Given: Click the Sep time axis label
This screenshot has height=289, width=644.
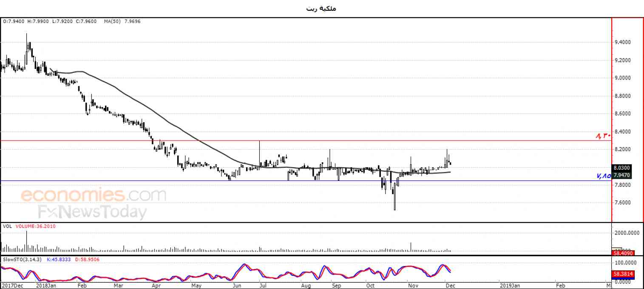Looking at the screenshot, I should tap(336, 285).
